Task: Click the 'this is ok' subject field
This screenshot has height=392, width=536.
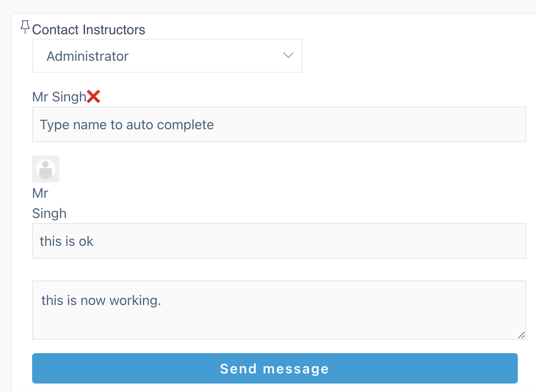Action: coord(279,241)
